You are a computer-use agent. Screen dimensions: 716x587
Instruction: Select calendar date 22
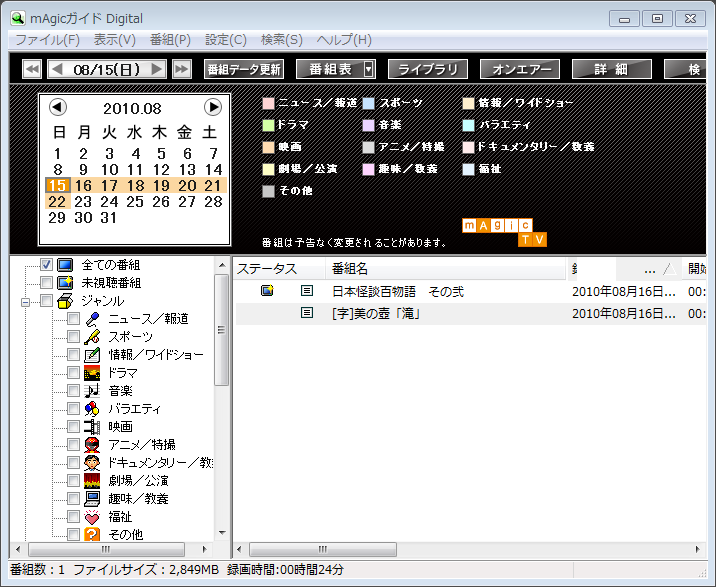tap(58, 201)
